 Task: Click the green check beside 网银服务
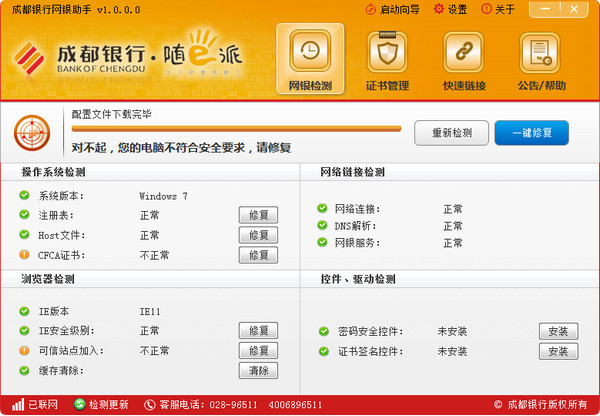click(322, 242)
